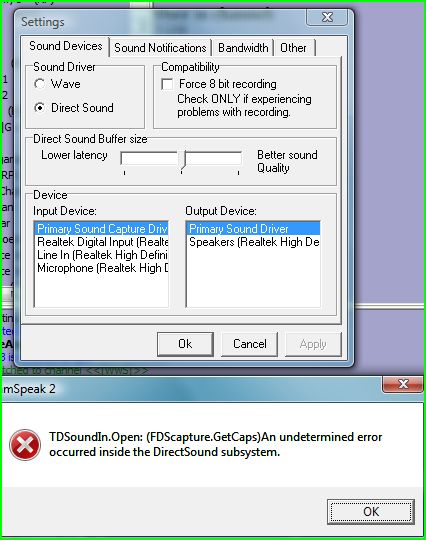Close the Settings window
426x540 pixels.
tap(327, 17)
